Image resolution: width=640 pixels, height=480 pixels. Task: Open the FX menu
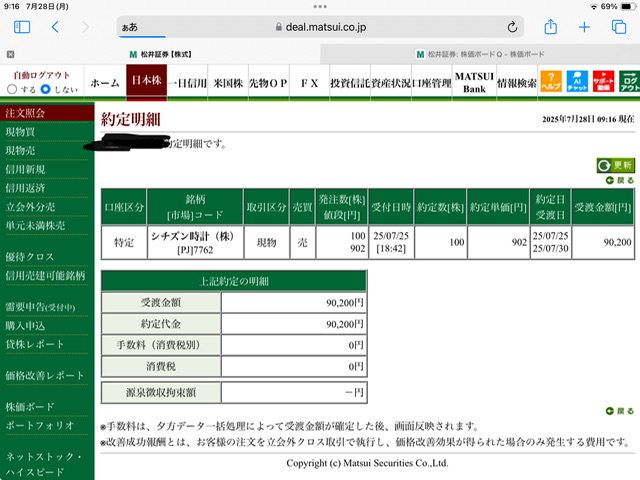click(x=309, y=83)
